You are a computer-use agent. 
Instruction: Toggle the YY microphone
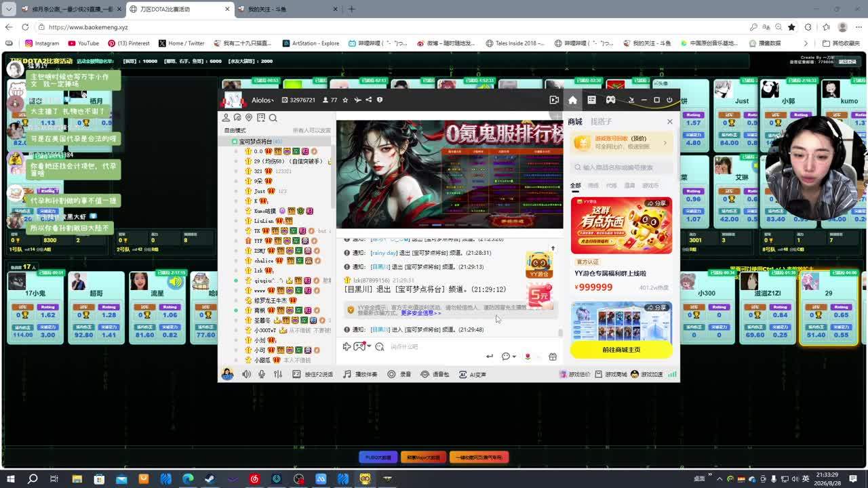(x=262, y=374)
